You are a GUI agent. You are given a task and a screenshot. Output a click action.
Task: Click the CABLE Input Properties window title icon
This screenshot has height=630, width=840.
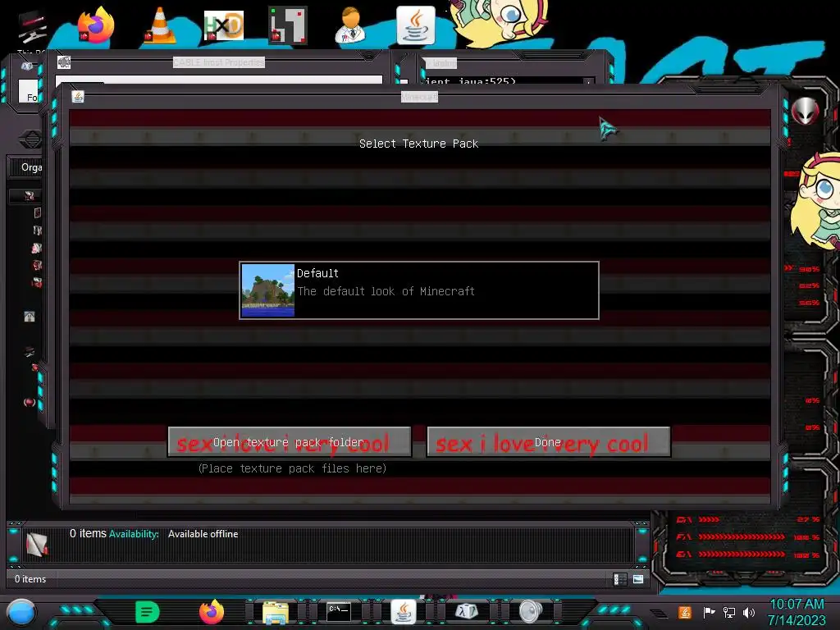pyautogui.click(x=64, y=62)
